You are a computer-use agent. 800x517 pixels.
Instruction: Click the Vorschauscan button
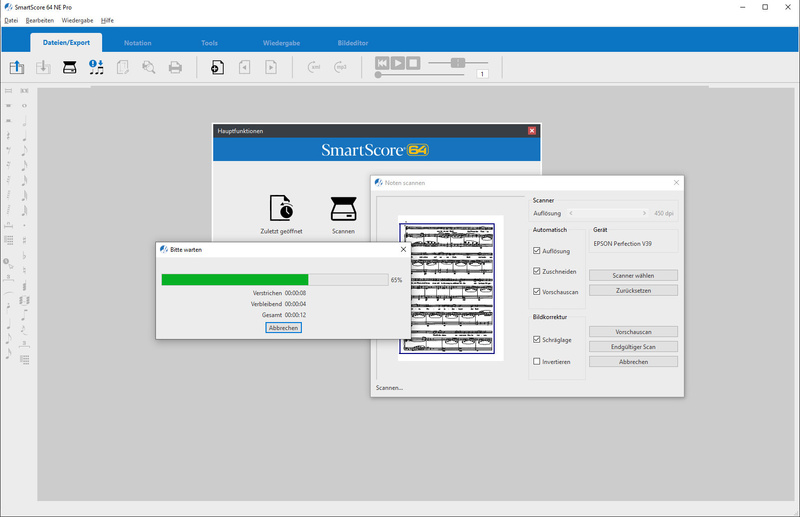(x=633, y=332)
